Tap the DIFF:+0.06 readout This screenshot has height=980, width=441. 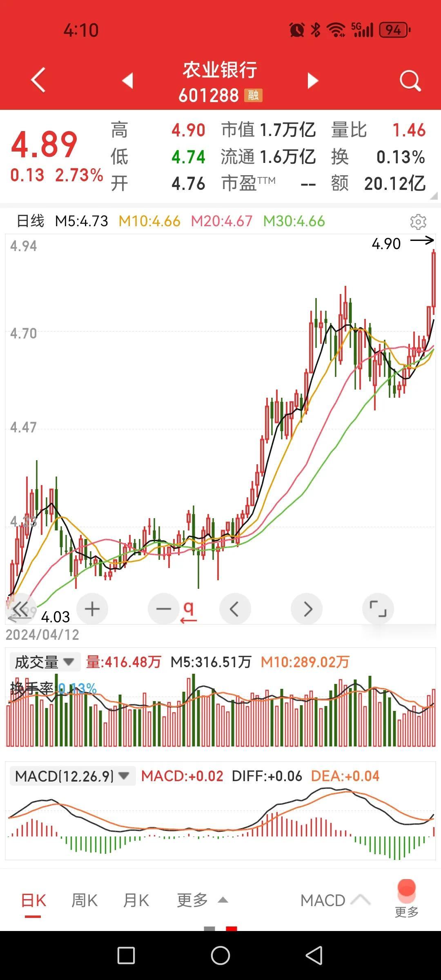pyautogui.click(x=267, y=776)
